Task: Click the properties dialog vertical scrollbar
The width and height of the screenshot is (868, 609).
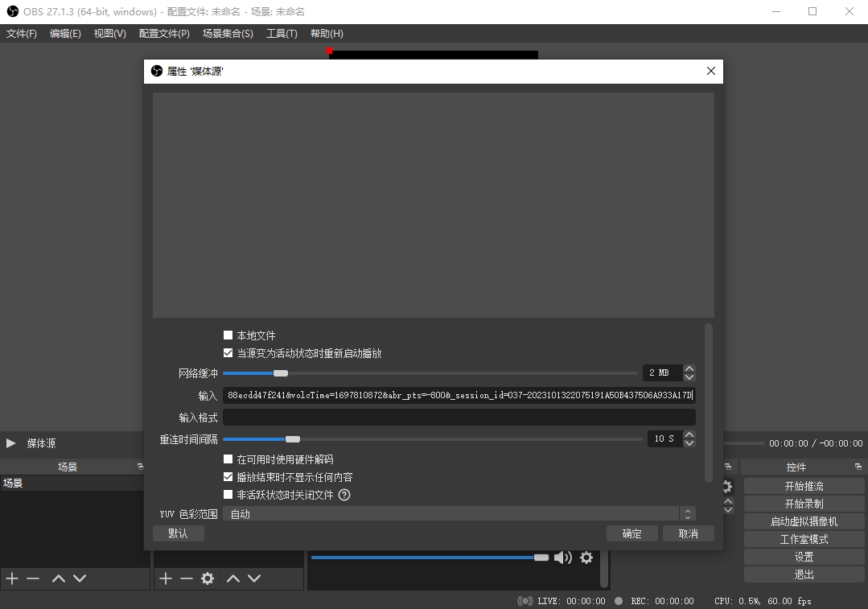Action: click(708, 403)
